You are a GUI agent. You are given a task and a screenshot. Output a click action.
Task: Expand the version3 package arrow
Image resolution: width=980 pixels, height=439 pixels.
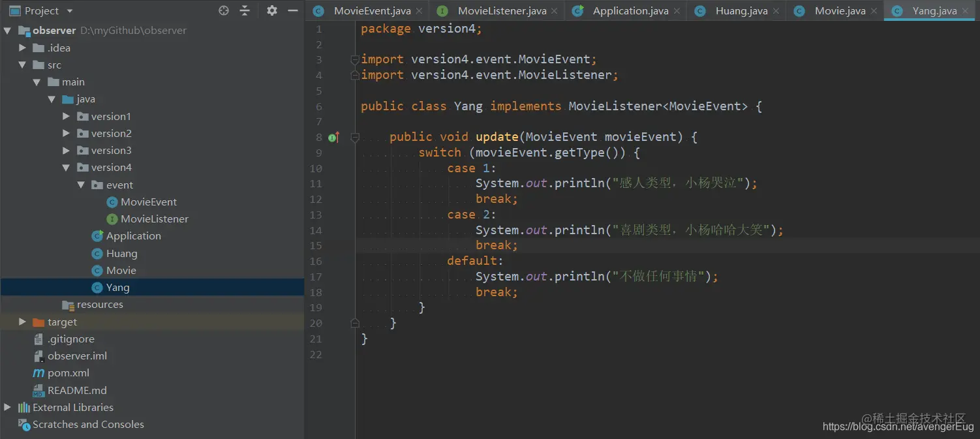66,150
